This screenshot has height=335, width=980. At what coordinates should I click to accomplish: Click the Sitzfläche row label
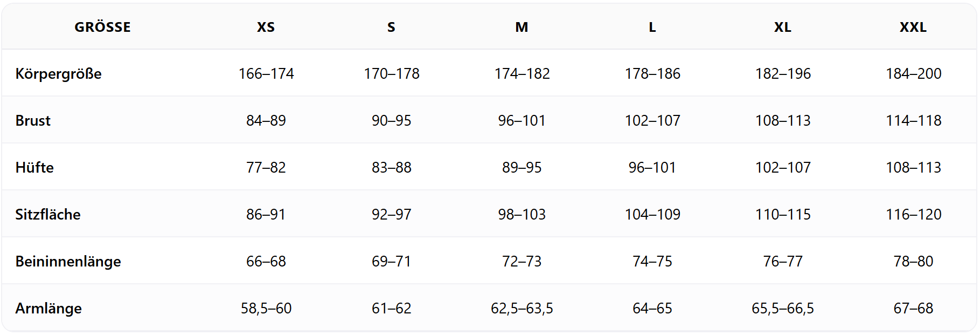click(x=48, y=215)
